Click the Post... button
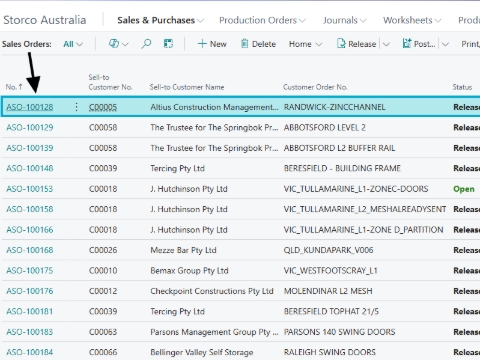The height and width of the screenshot is (360, 480). (419, 44)
